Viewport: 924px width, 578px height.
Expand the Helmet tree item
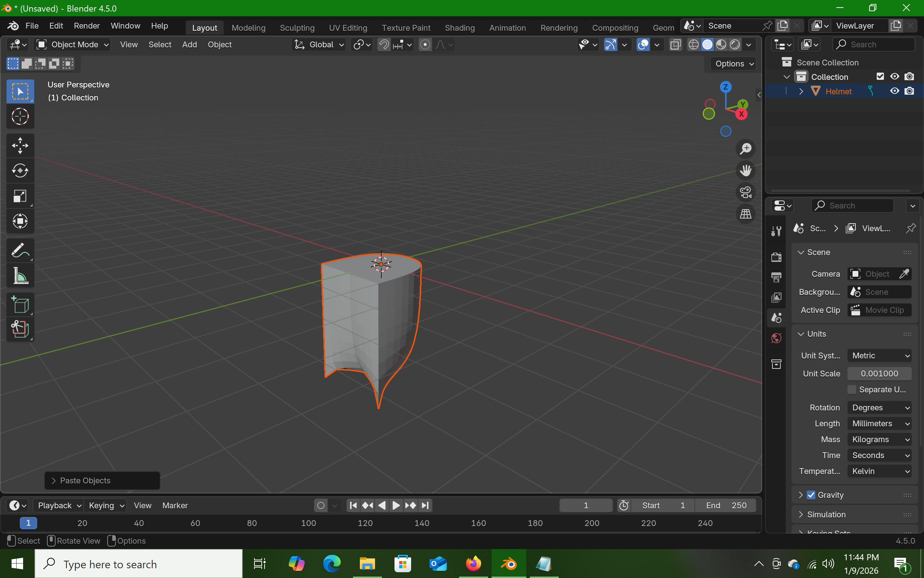click(801, 91)
